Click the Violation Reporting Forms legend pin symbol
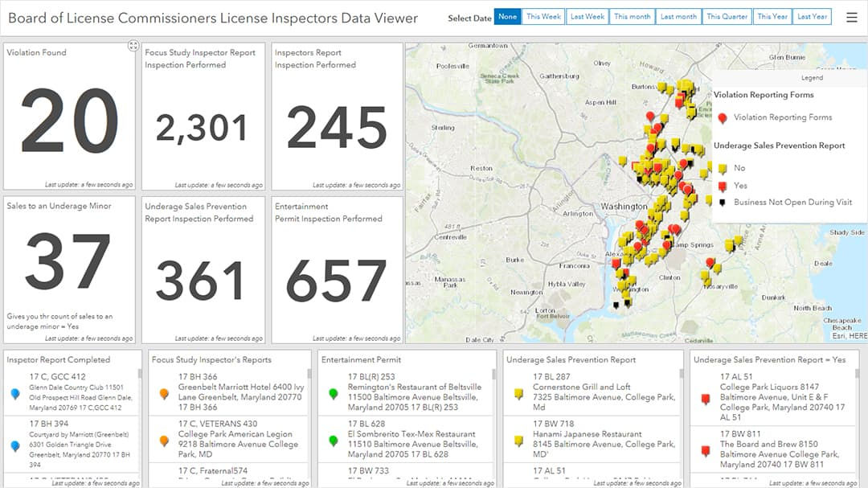 click(723, 117)
